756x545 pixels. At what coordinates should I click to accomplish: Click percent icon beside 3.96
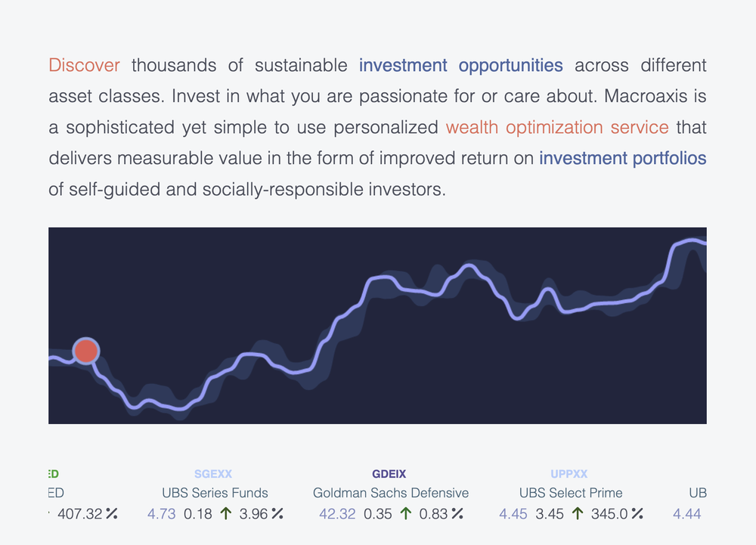click(277, 514)
